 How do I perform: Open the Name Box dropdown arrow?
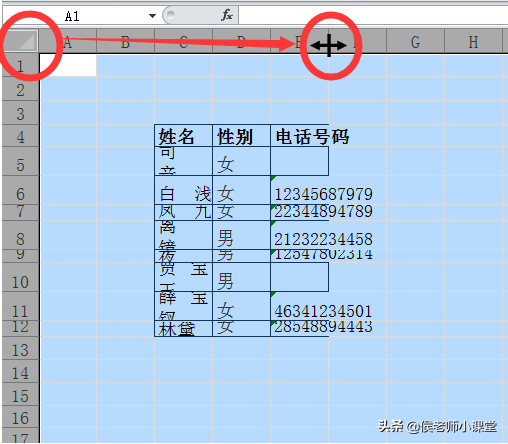click(x=152, y=16)
